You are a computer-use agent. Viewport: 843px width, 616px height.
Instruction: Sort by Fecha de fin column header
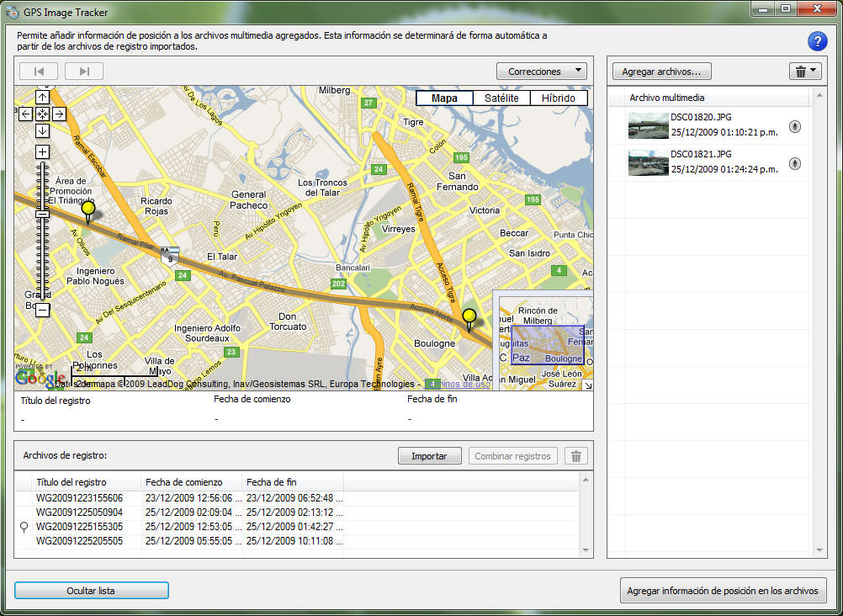293,482
